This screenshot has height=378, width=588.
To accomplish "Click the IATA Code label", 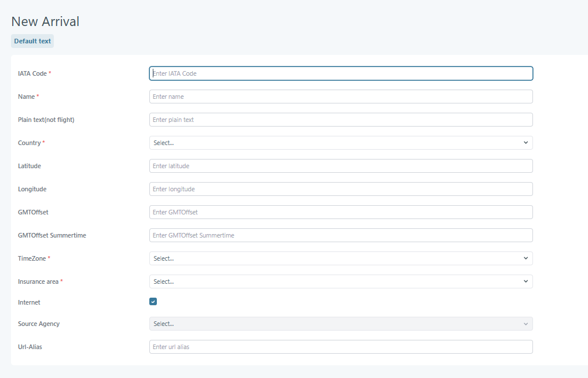I will point(32,73).
